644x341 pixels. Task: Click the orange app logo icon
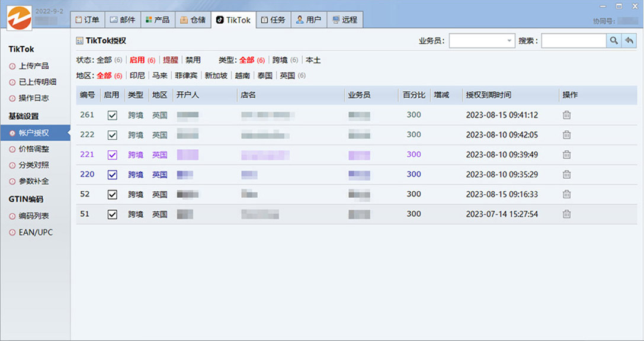(x=20, y=18)
